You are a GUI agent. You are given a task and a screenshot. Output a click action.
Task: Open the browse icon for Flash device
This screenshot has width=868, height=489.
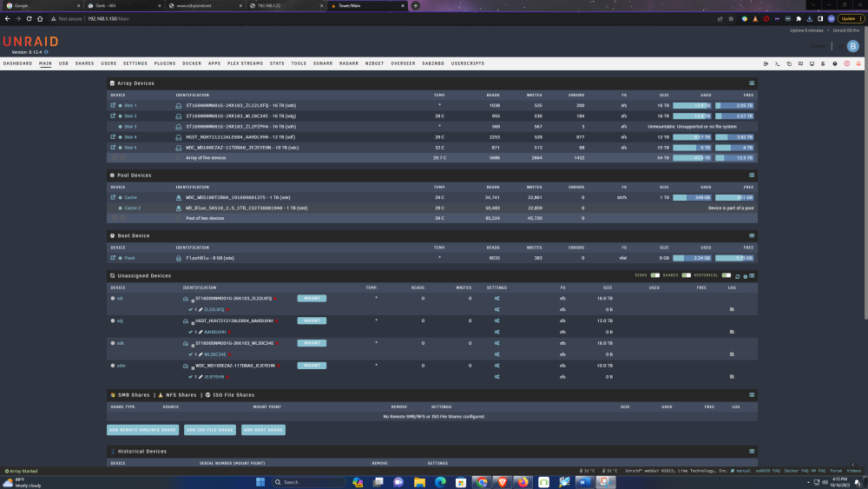pyautogui.click(x=113, y=257)
